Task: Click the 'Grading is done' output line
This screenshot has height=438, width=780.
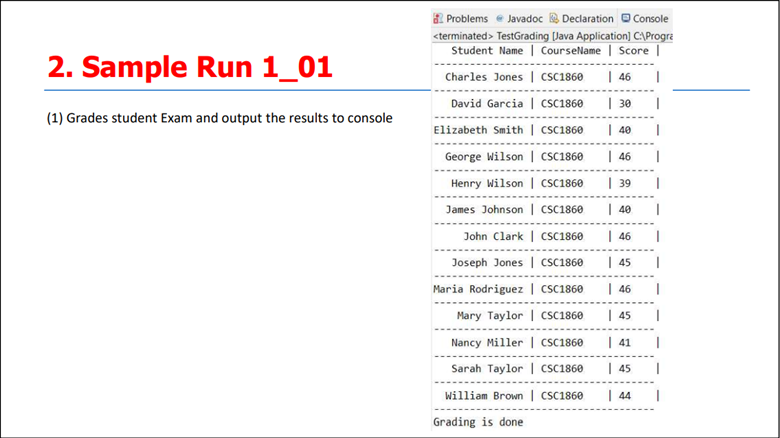Action: [478, 422]
